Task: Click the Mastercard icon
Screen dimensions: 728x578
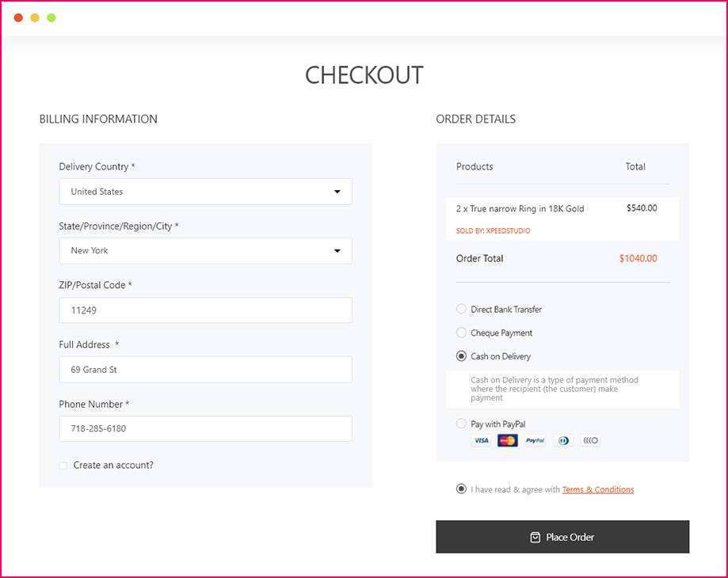Action: pos(508,441)
